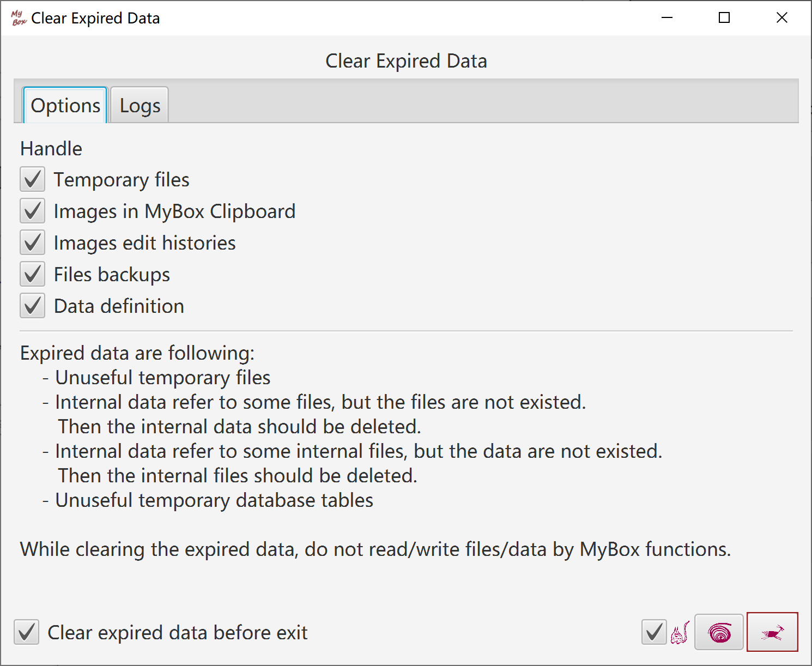
Task: Click the cat icon beside the checkbox
Action: pos(680,632)
